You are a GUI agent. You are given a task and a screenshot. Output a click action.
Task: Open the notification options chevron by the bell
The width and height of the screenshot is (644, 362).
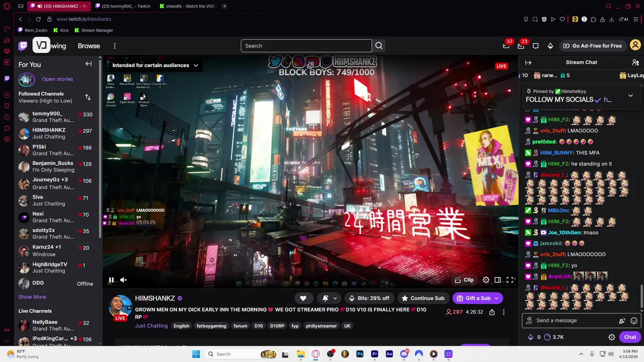335,298
